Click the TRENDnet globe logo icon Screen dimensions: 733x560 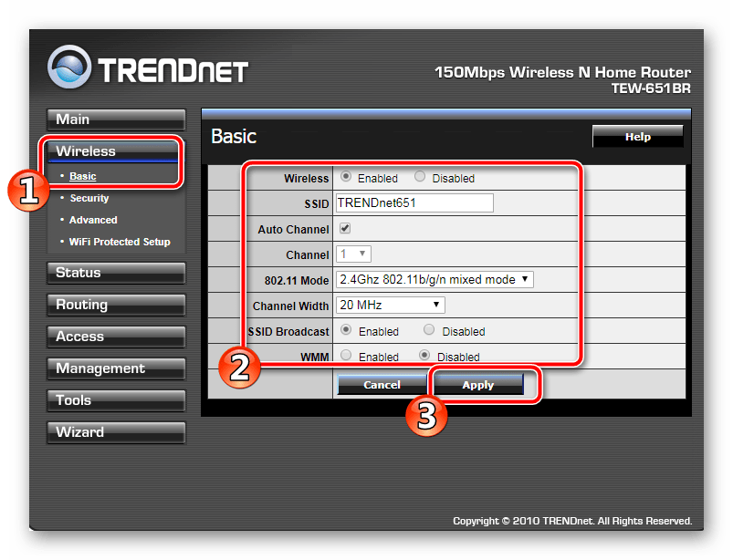coord(69,67)
